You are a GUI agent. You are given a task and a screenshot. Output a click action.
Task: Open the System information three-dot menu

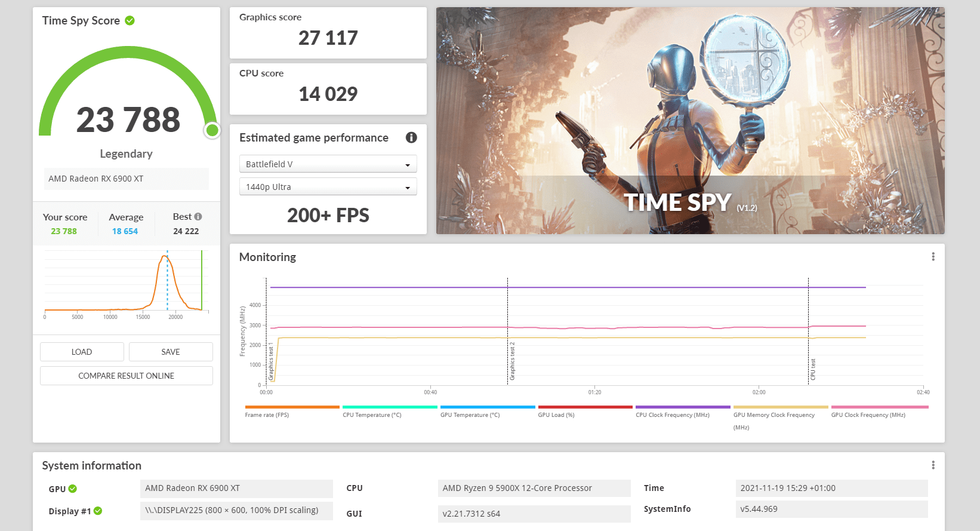[933, 465]
